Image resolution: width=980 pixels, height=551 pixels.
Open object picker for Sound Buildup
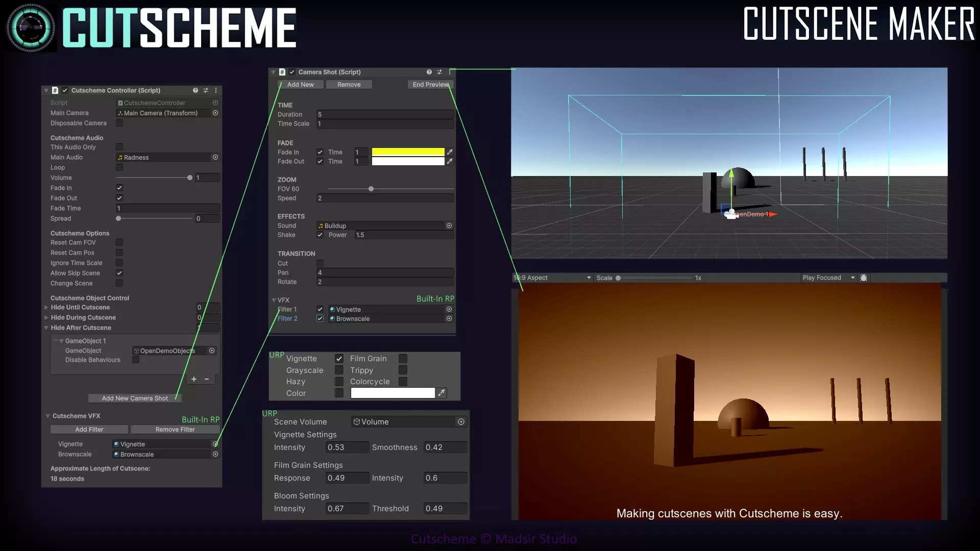[x=449, y=226]
